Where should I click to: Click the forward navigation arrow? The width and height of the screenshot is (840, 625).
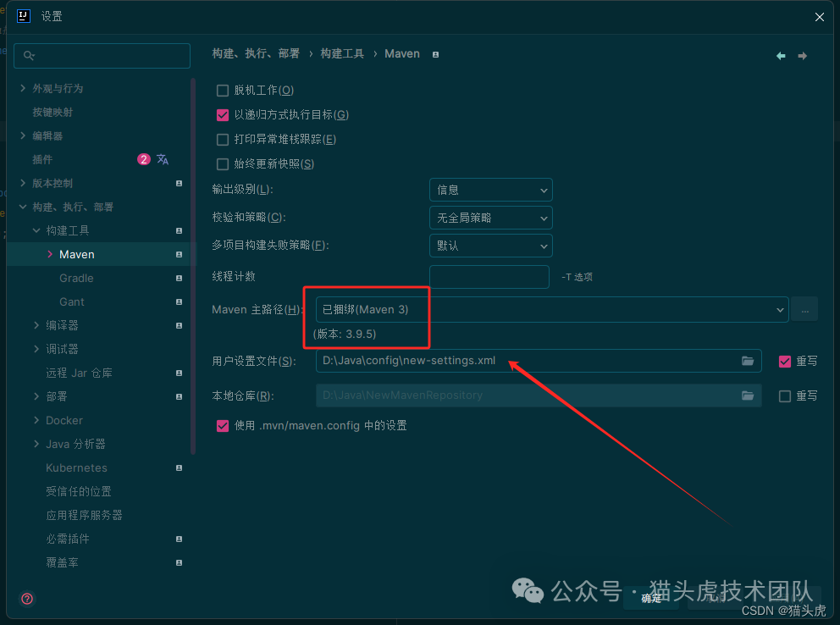tap(802, 56)
